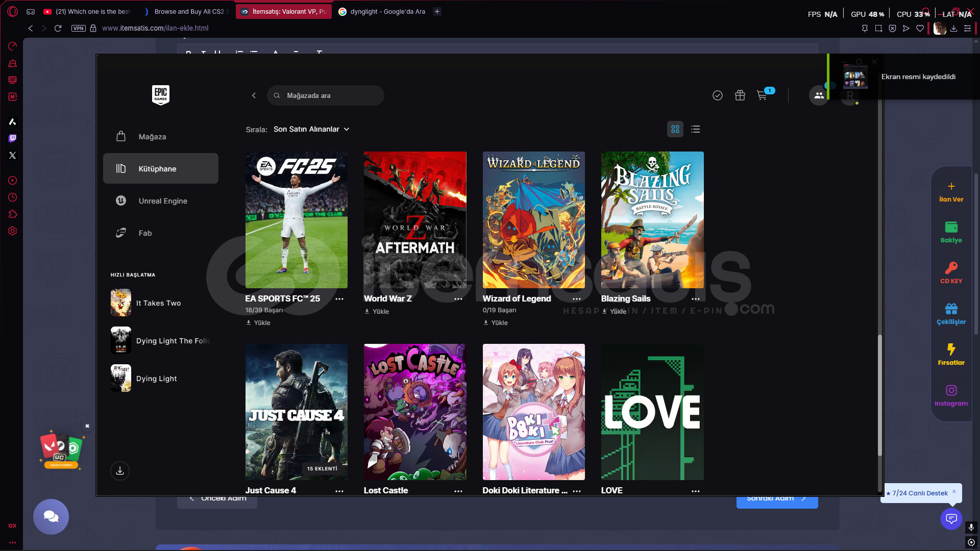Screen dimensions: 980x551
Task: Click the checkmark status icon
Action: [717, 95]
